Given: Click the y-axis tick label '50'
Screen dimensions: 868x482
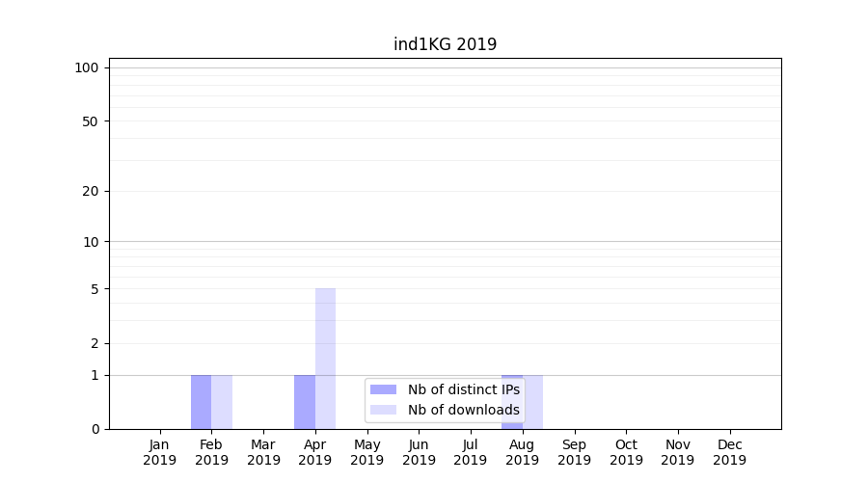Looking at the screenshot, I should tap(90, 121).
